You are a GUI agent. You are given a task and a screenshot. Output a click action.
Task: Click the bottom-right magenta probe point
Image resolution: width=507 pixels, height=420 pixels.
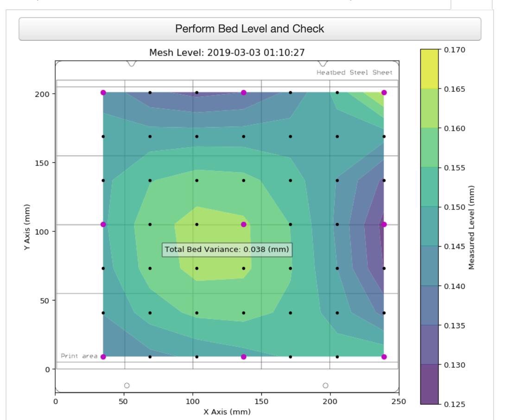(x=384, y=357)
